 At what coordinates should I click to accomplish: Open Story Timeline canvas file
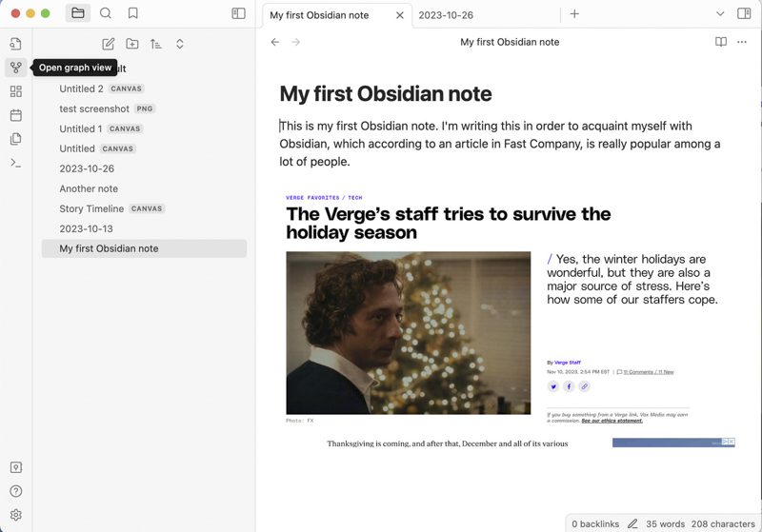pyautogui.click(x=144, y=208)
